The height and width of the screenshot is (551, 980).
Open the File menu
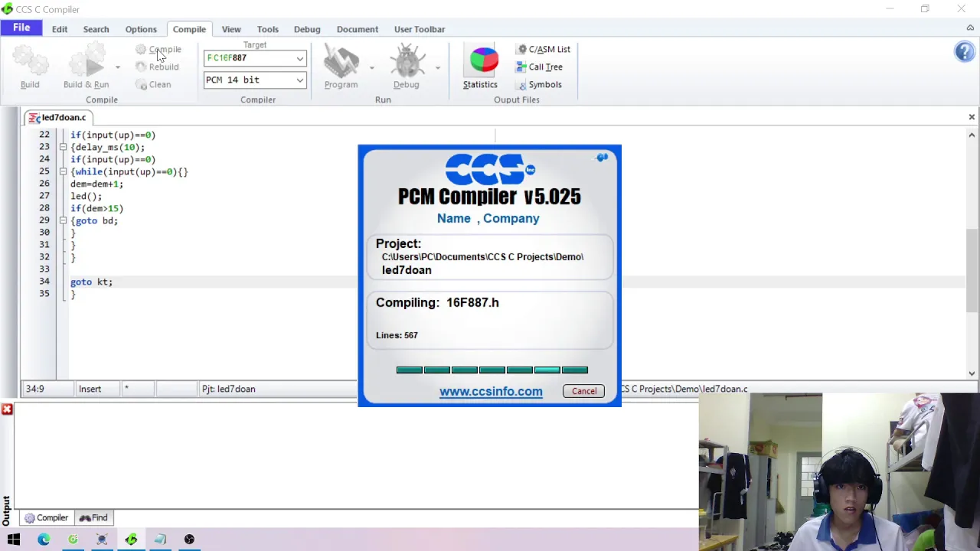point(21,28)
